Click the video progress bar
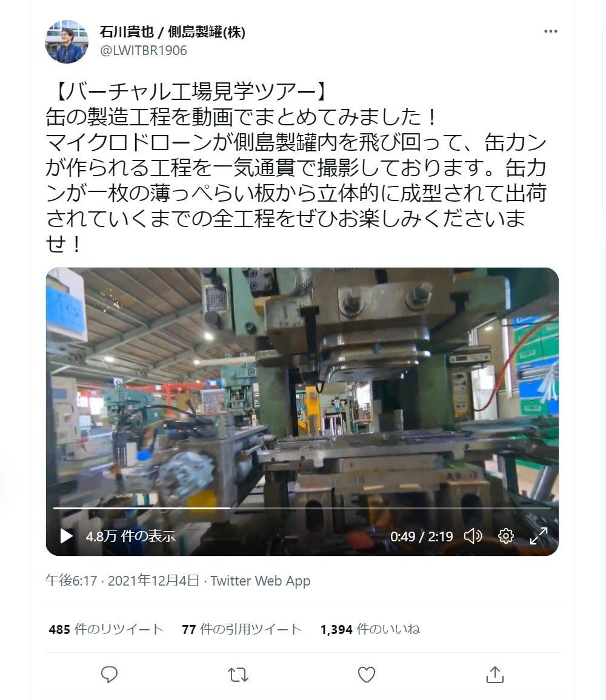The image size is (606, 700). pos(302,508)
